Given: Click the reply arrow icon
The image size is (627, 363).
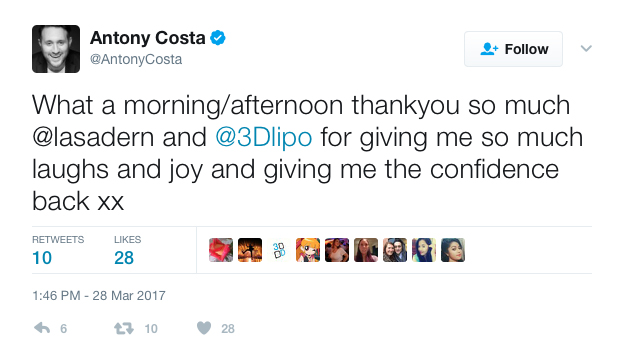Looking at the screenshot, I should pos(42,328).
